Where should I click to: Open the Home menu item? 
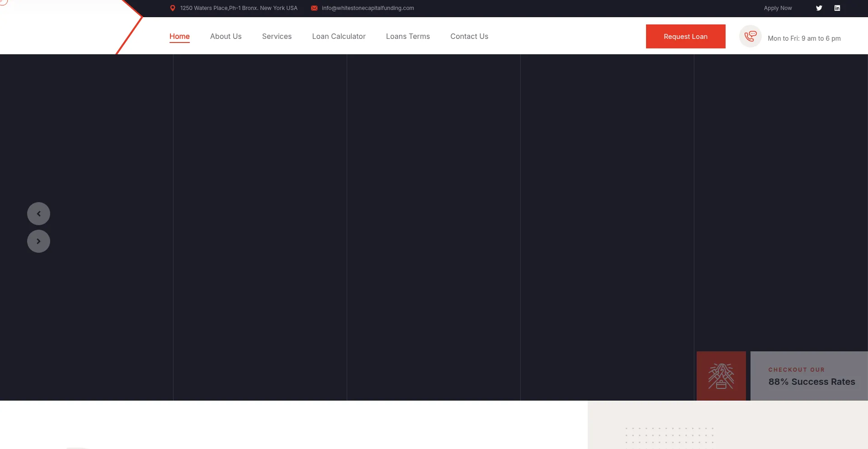click(x=179, y=36)
